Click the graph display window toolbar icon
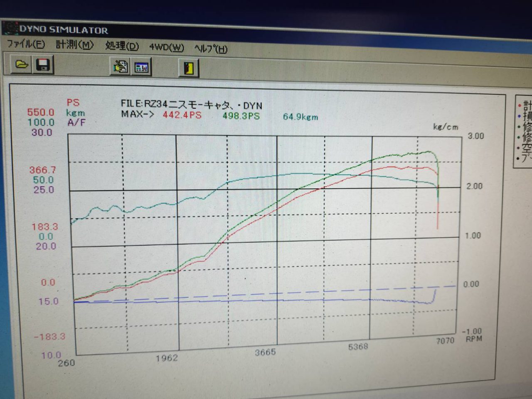The height and width of the screenshot is (399, 532). [141, 67]
